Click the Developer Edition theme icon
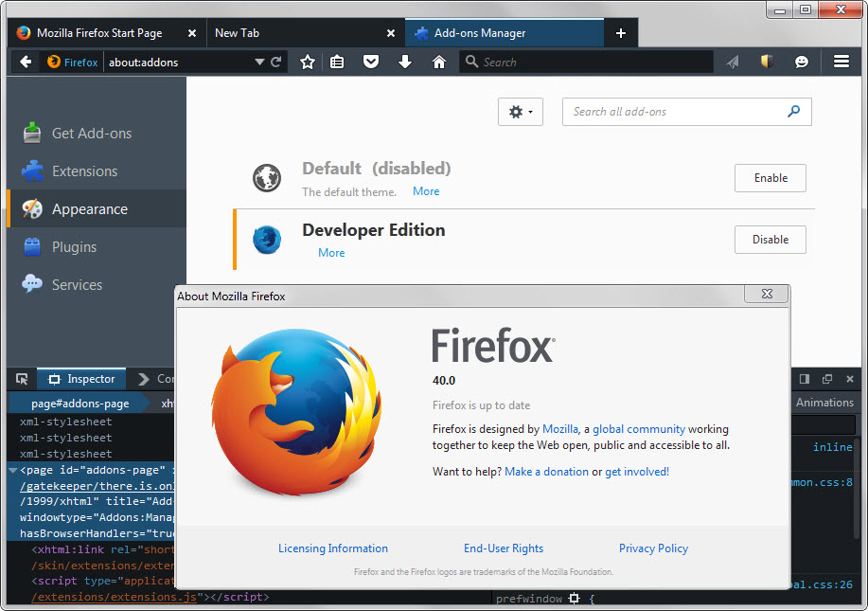This screenshot has height=611, width=868. [x=267, y=240]
